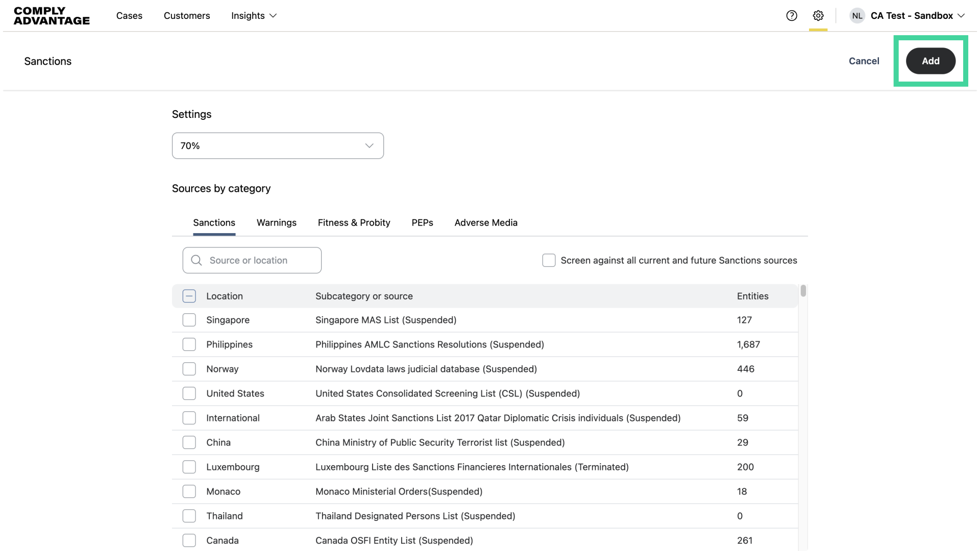Click the search magnifier icon
980x551 pixels.
[x=197, y=260]
